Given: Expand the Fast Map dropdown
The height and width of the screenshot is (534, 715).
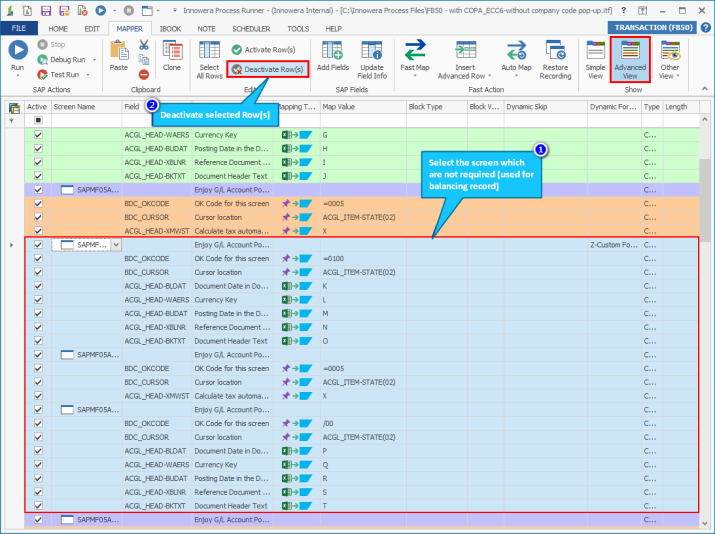Looking at the screenshot, I should coord(414,76).
